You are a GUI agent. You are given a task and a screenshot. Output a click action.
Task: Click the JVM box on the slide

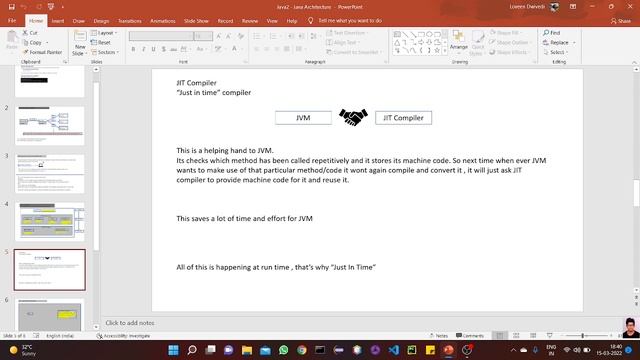(x=303, y=118)
